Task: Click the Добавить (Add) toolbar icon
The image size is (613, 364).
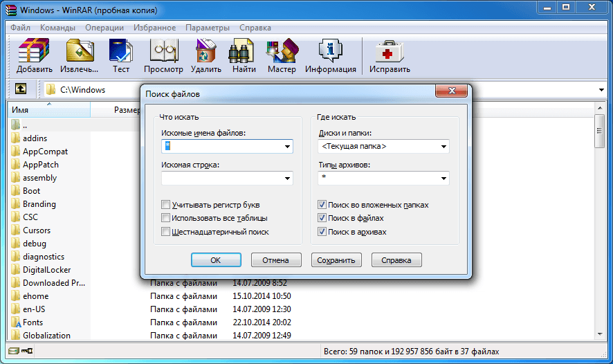Action: tap(34, 51)
